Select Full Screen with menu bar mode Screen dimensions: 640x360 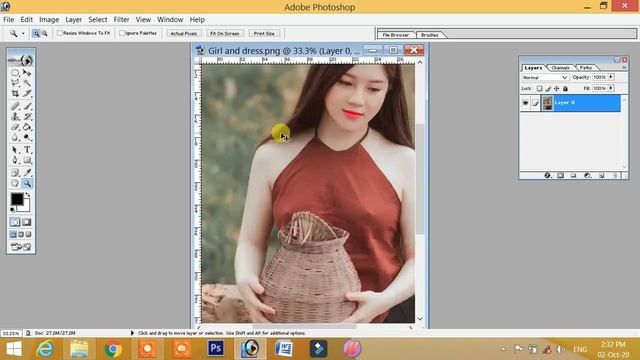(x=21, y=234)
